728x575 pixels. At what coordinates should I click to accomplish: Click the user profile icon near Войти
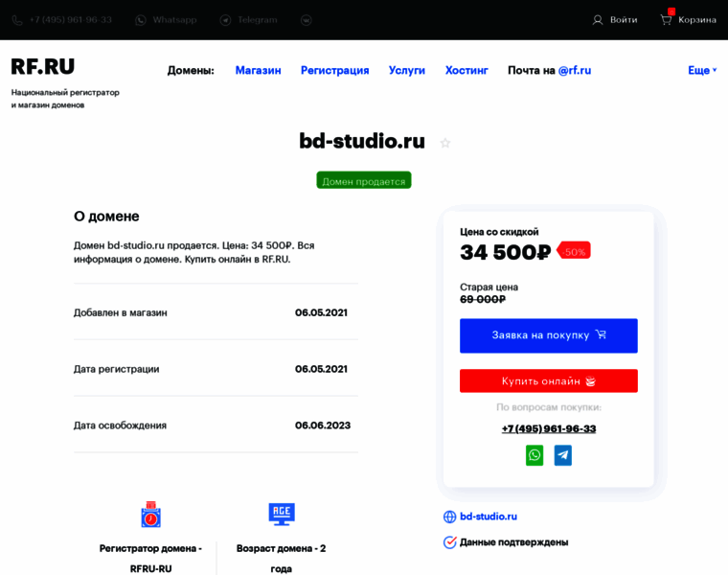coord(598,20)
